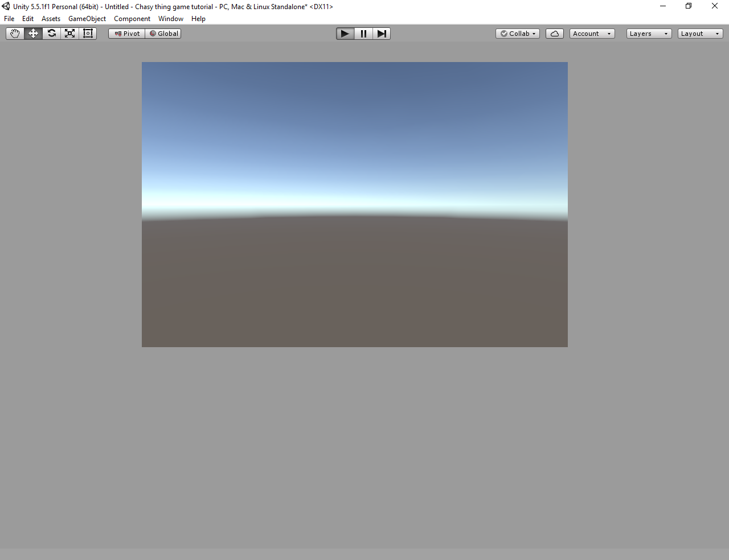Click the Unity logo in title bar
This screenshot has height=560, width=729.
[6, 6]
